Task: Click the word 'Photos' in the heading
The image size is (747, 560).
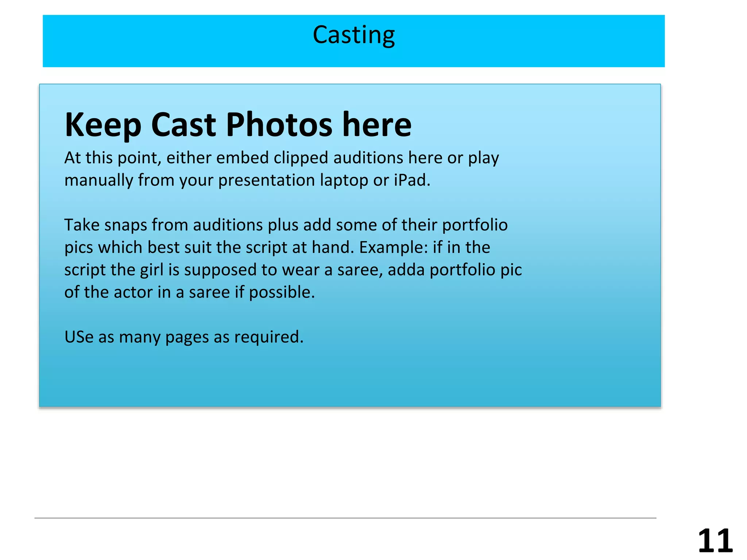Action: (279, 125)
